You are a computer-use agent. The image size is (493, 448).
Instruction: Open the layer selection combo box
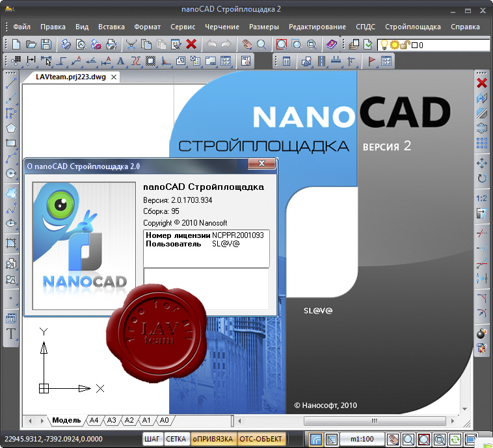click(x=434, y=45)
